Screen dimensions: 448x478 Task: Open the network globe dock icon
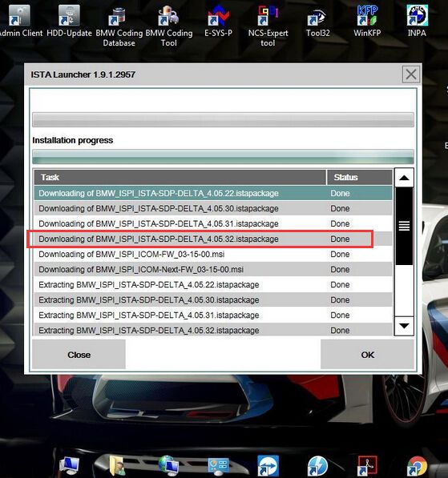pos(168,465)
